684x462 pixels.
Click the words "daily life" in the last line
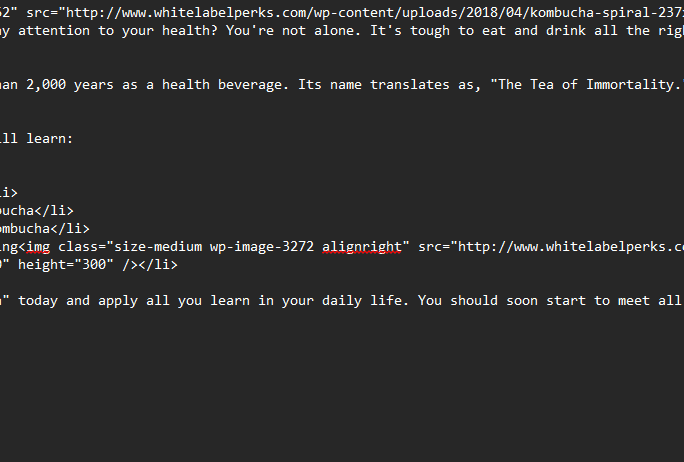pyautogui.click(x=362, y=301)
